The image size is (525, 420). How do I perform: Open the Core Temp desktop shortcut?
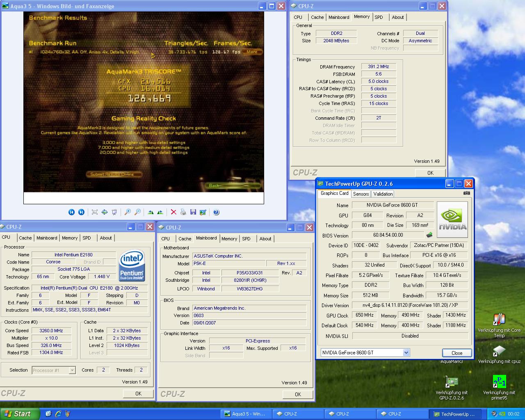pyautogui.click(x=499, y=326)
